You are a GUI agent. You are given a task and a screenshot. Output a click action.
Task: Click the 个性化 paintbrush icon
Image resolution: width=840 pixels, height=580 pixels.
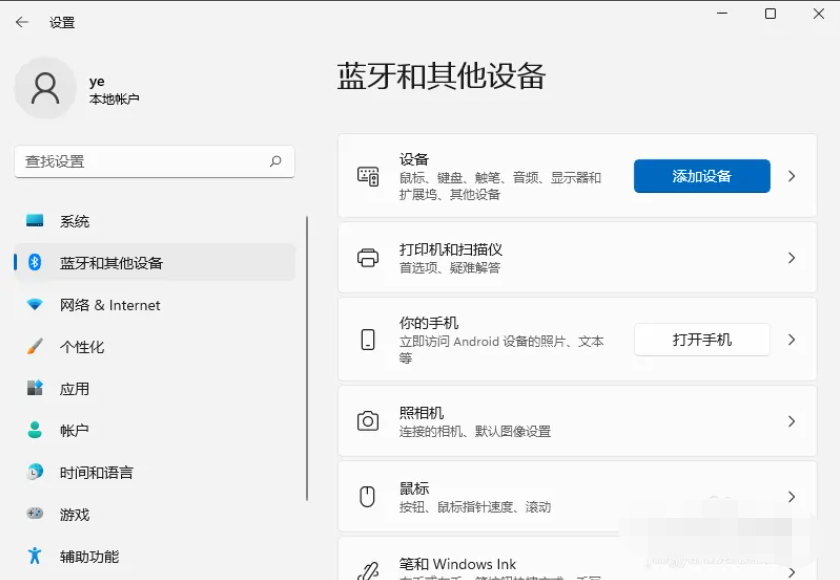[35, 347]
